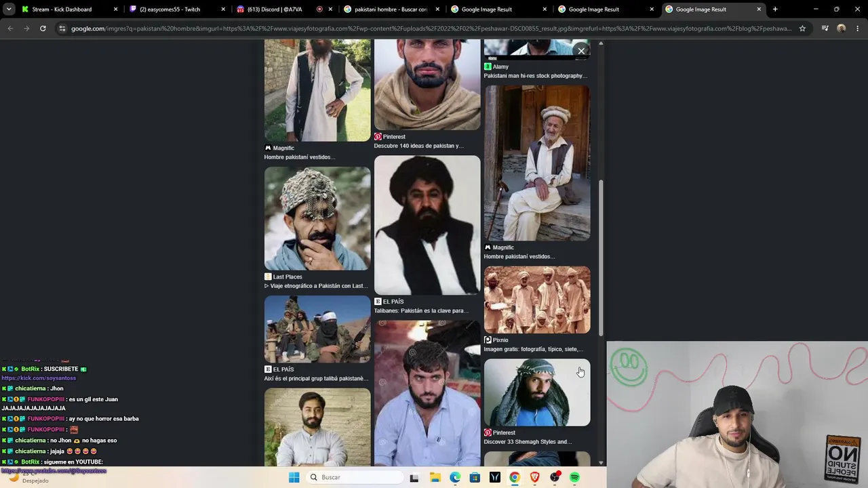Open the kick.com/soysantoss chat link

pyautogui.click(x=39, y=378)
